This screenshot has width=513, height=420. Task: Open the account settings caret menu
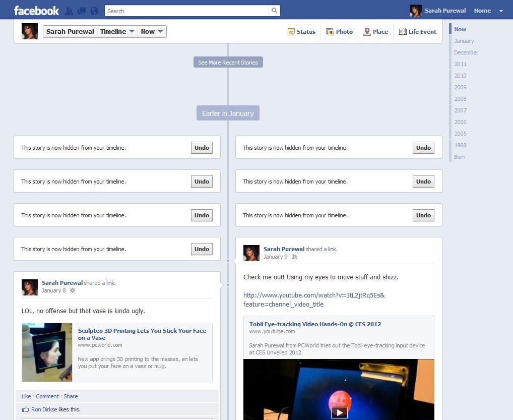pyautogui.click(x=500, y=11)
